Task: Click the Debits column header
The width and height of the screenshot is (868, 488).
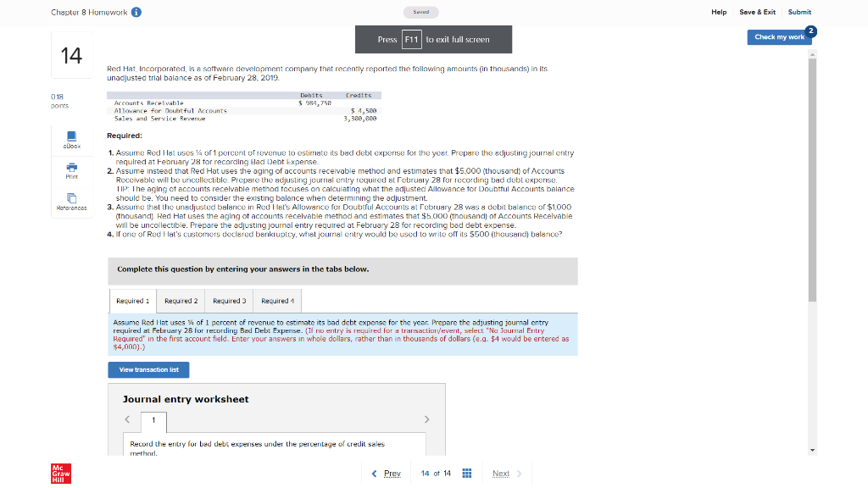Action: coord(311,95)
